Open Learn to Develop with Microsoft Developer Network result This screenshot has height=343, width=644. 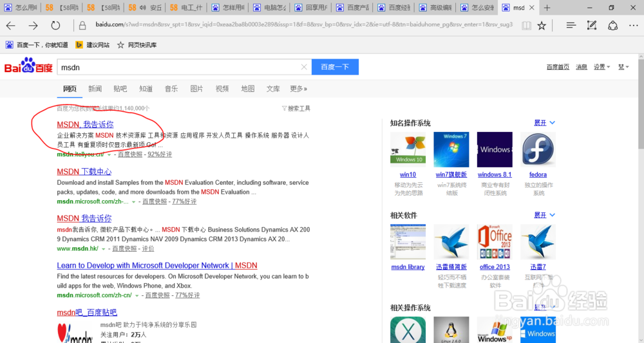[x=157, y=266]
